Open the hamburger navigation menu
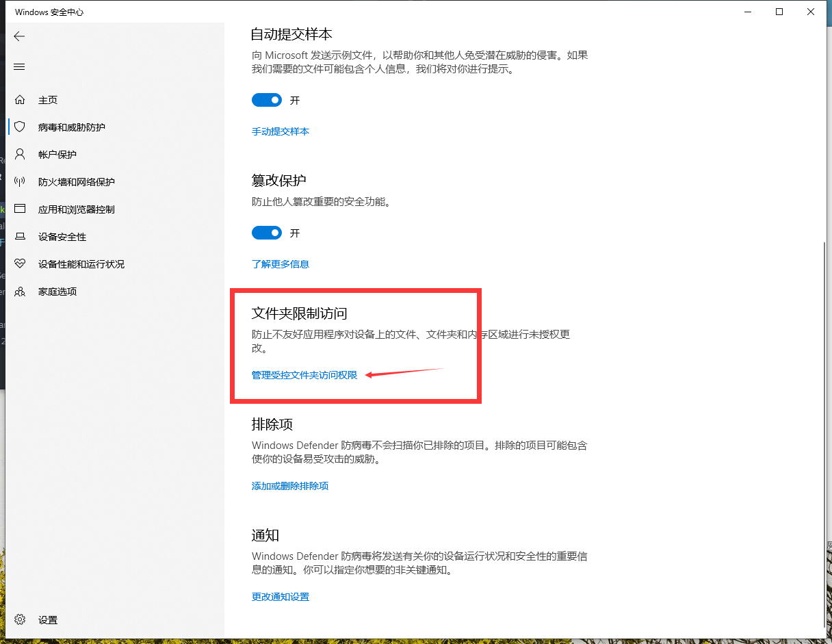Image resolution: width=832 pixels, height=644 pixels. [x=19, y=66]
